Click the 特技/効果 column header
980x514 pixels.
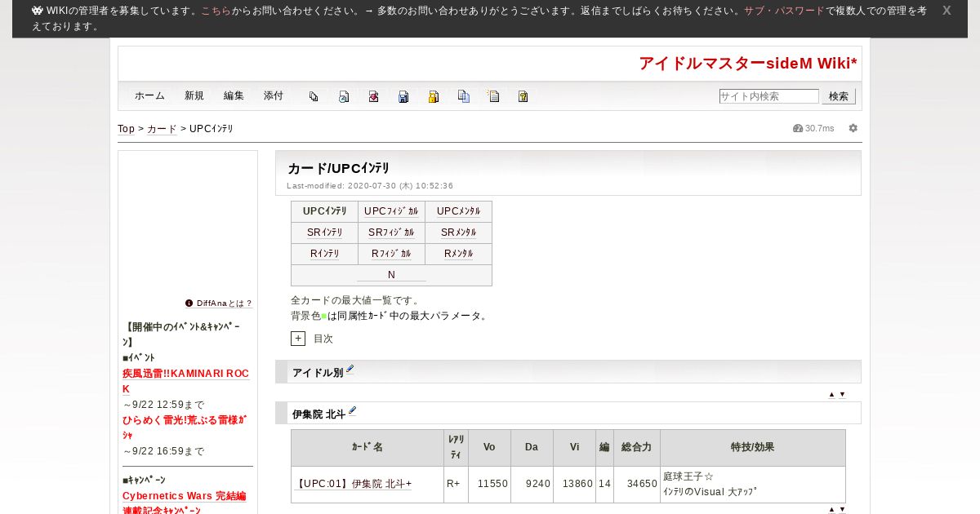[x=753, y=448]
